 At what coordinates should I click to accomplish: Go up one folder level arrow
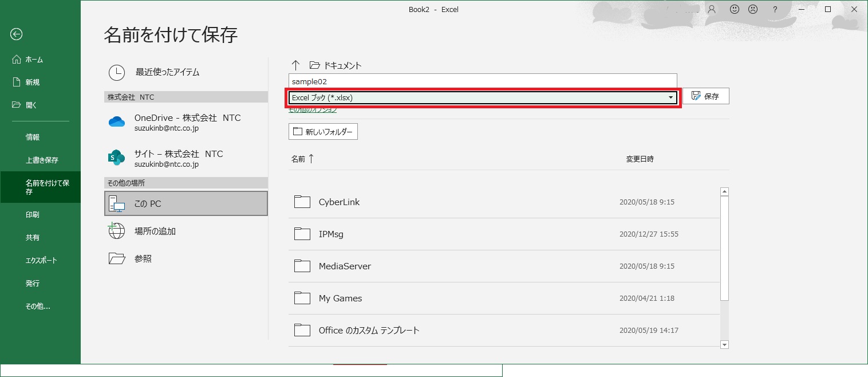coord(295,65)
